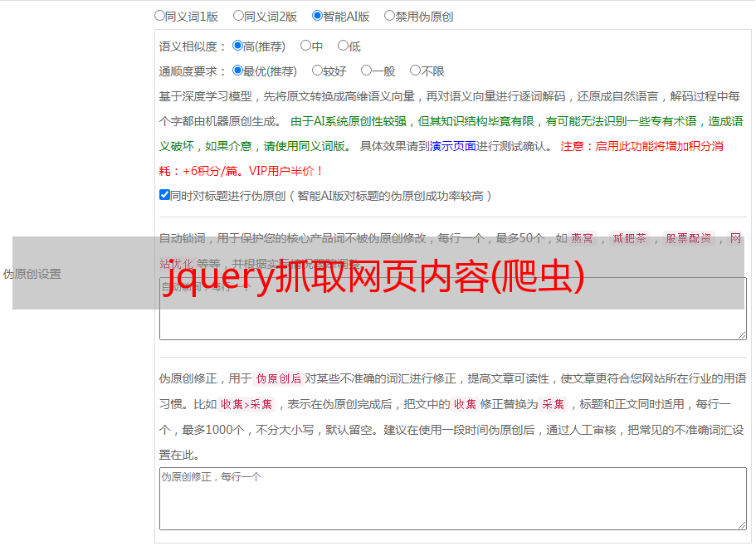The height and width of the screenshot is (546, 756).
Task: Toggle 同时对标题进行伪原创 checkbox
Action: click(164, 195)
